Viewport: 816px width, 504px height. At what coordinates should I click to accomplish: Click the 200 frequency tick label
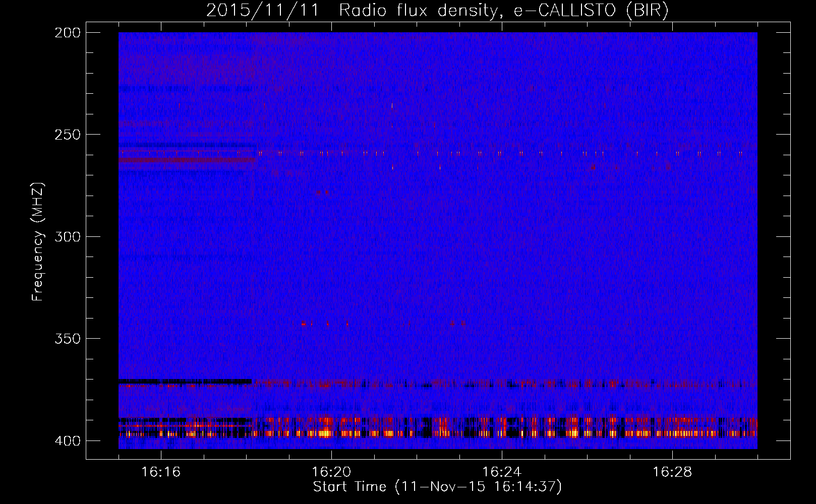[67, 33]
